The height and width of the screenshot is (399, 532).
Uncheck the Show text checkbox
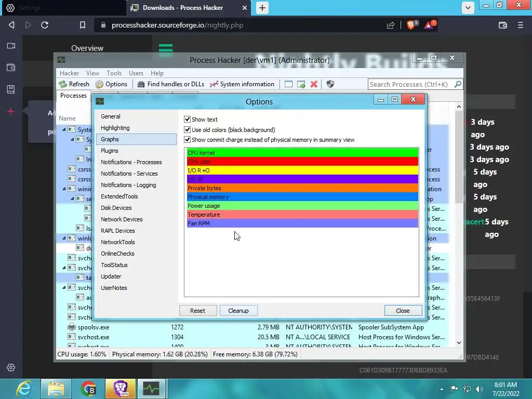point(187,119)
